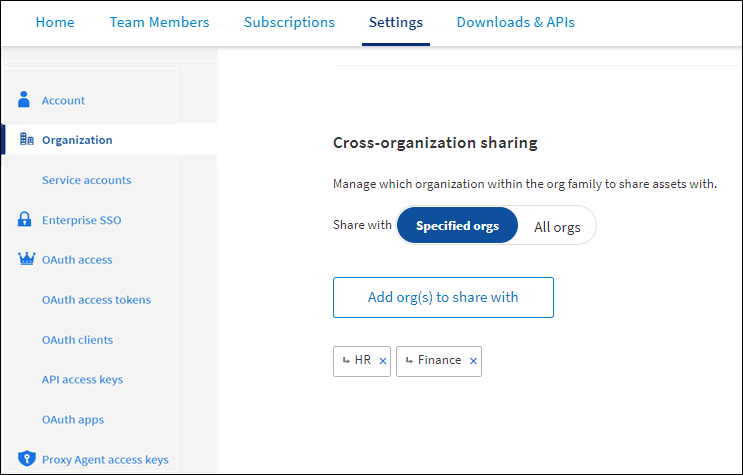Open OAuth access tokens page
743x475 pixels.
tap(96, 300)
